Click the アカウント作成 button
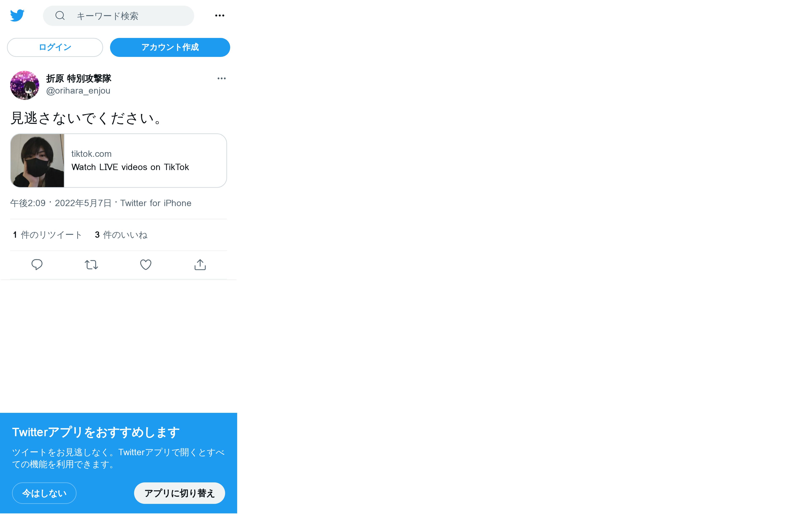This screenshot has width=812, height=514. pyautogui.click(x=170, y=48)
